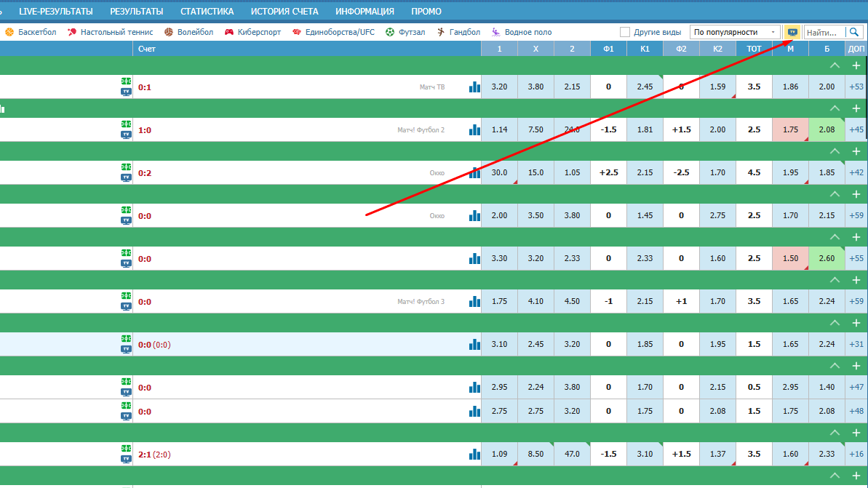Expand +16 additional markets
The width and height of the screenshot is (868, 488).
click(856, 455)
